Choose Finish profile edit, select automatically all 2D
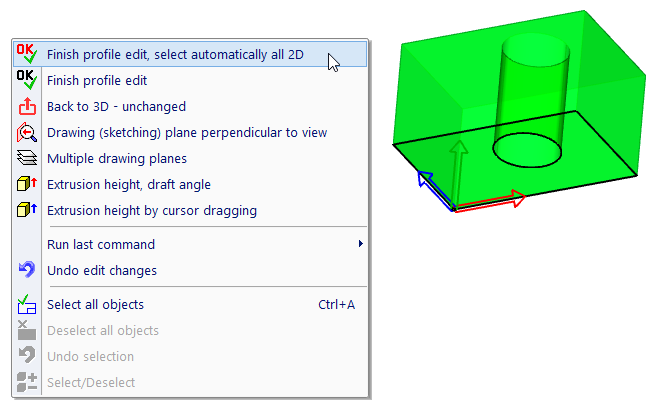This screenshot has height=411, width=662. tap(175, 54)
